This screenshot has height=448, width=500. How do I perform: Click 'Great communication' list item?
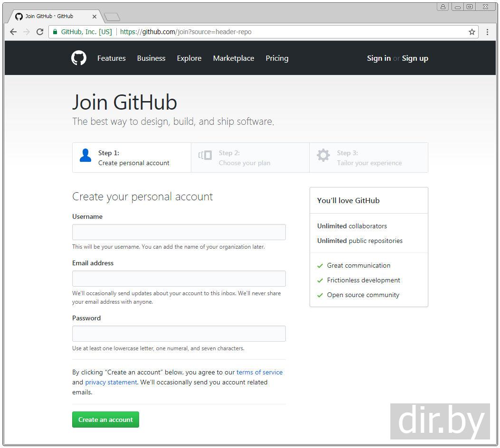(x=358, y=265)
